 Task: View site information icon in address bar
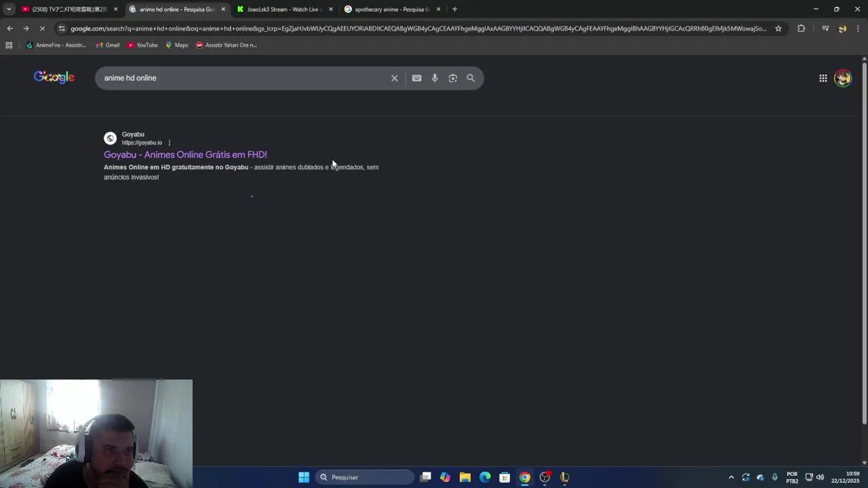click(x=62, y=28)
